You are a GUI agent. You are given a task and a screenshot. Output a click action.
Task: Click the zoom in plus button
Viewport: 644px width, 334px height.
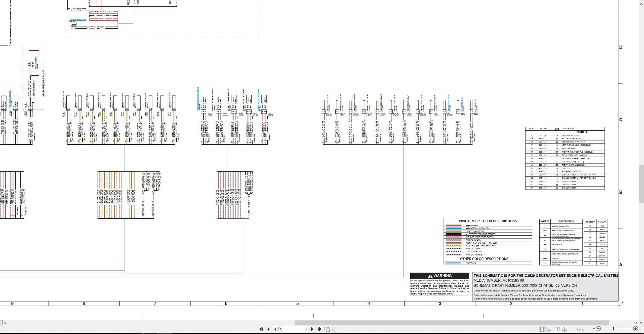(635, 329)
